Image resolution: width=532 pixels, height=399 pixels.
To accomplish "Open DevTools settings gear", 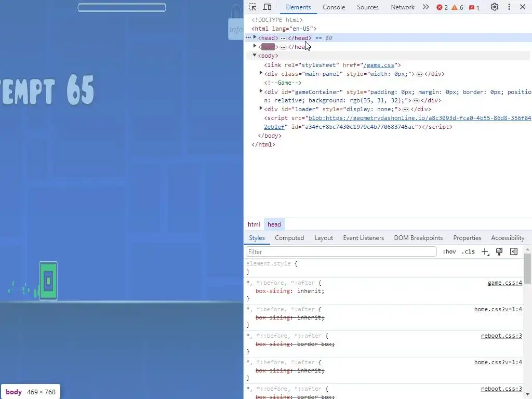I will [x=495, y=7].
